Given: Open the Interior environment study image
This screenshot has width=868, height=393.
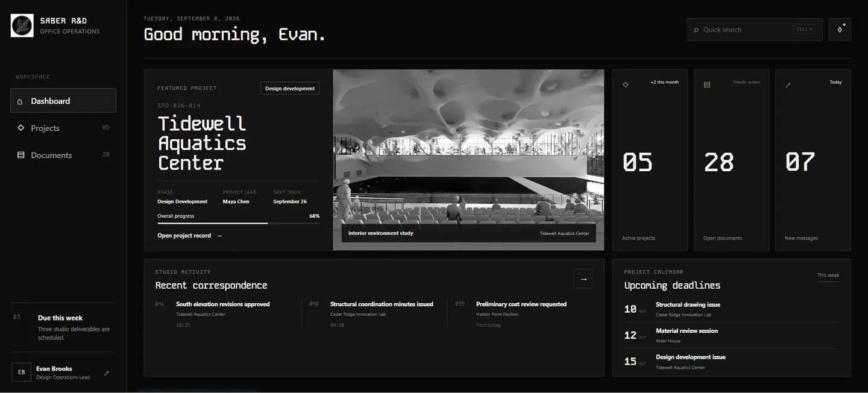Looking at the screenshot, I should (x=468, y=160).
